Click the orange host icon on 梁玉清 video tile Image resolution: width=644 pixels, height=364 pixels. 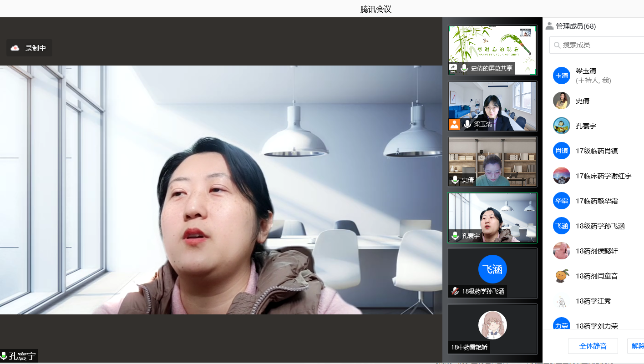(x=454, y=124)
